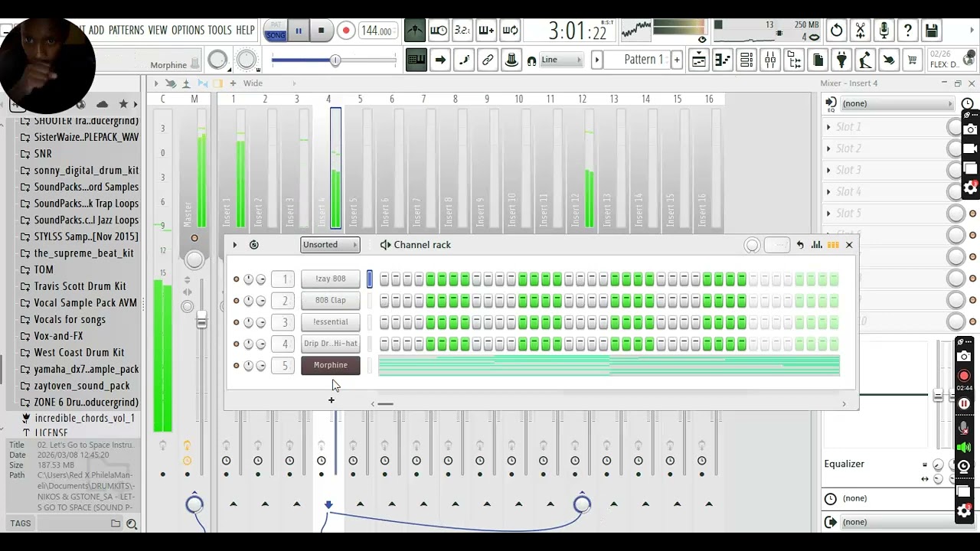Click the search magnifier icon in browser
Viewport: 980px width, 551px height.
132,524
